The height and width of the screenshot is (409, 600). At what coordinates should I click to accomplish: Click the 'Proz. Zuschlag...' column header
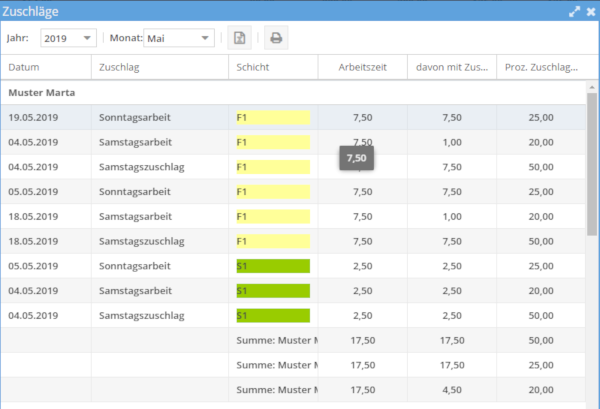(x=541, y=67)
